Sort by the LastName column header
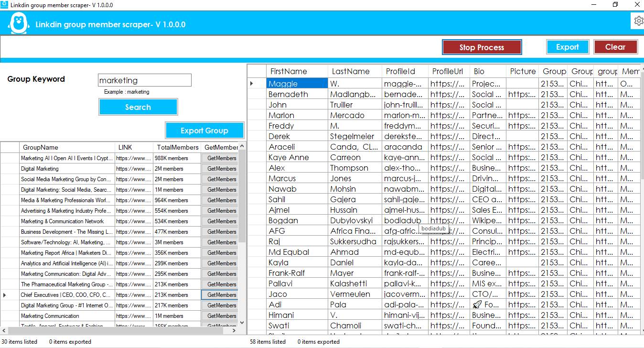Screen dimensions: 644x348 tap(355, 71)
